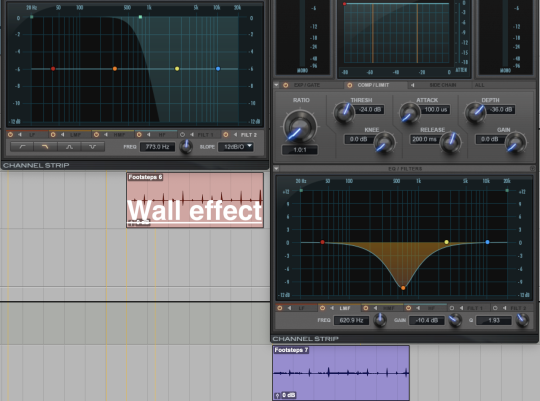The width and height of the screenshot is (540, 401).
Task: Toggle HMF band power in left Channel Strip
Action: point(96,135)
